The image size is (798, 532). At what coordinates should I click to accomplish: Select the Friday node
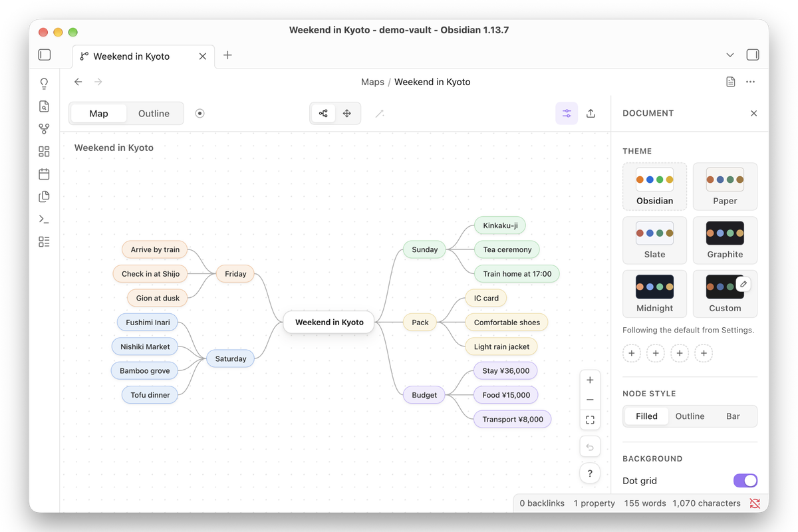[x=235, y=273]
